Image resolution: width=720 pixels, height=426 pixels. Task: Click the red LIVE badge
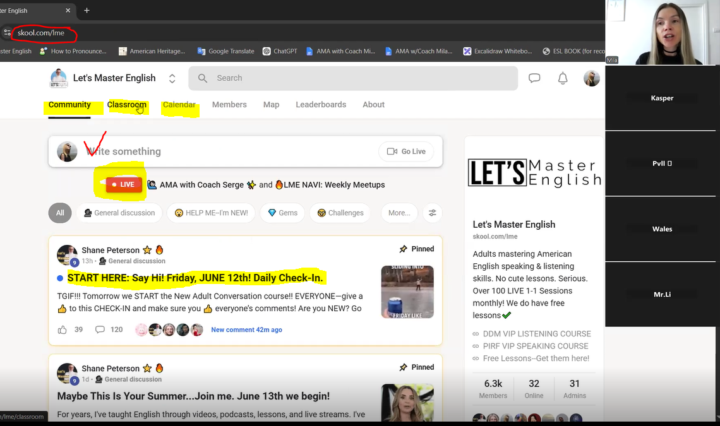coord(124,185)
